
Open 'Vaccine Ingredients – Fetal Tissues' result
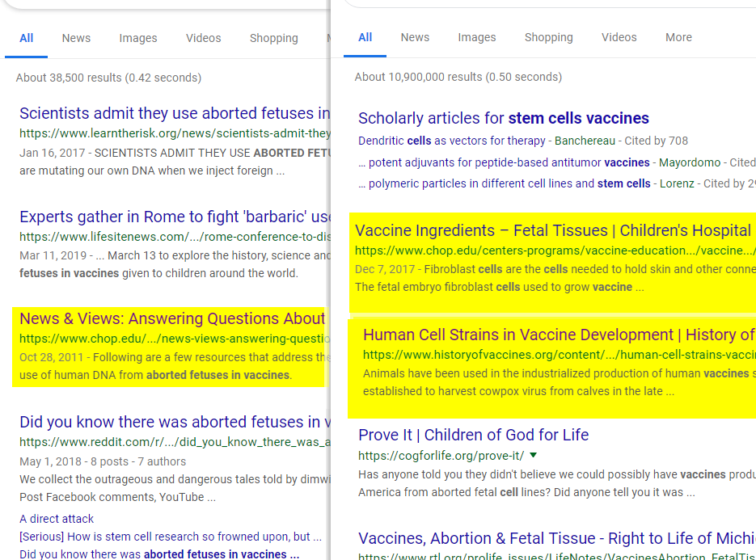[x=553, y=230]
